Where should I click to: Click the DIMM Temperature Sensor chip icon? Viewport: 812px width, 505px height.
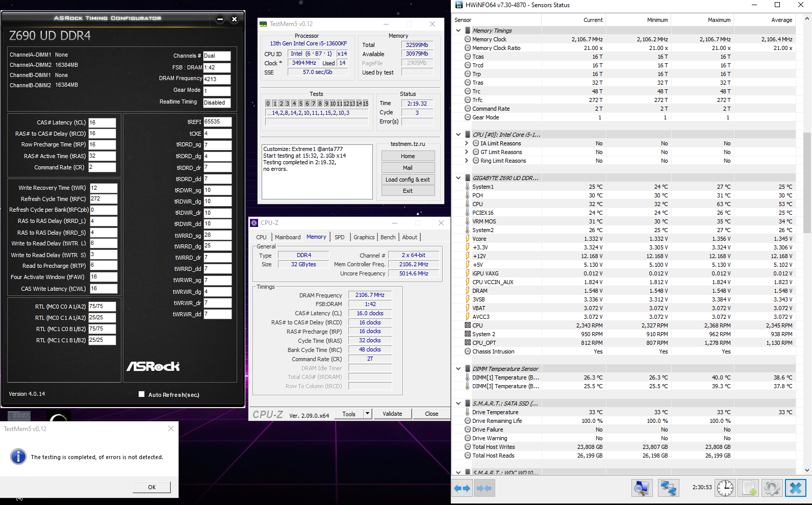point(468,369)
